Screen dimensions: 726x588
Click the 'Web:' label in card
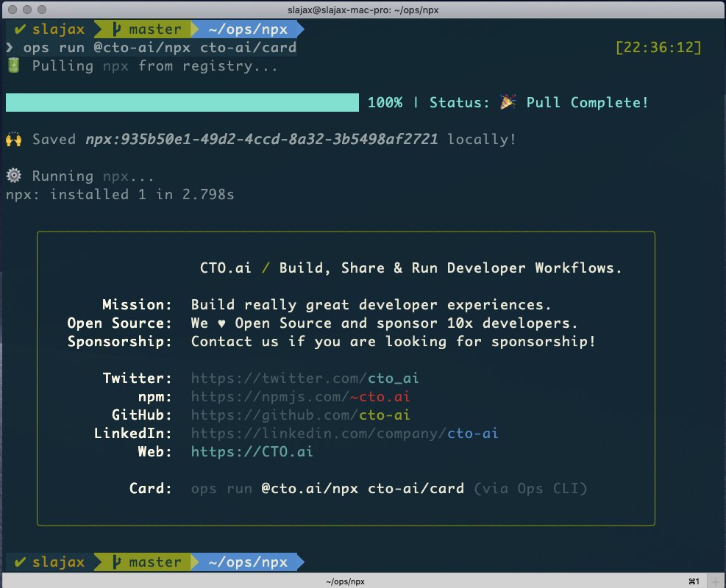(154, 451)
